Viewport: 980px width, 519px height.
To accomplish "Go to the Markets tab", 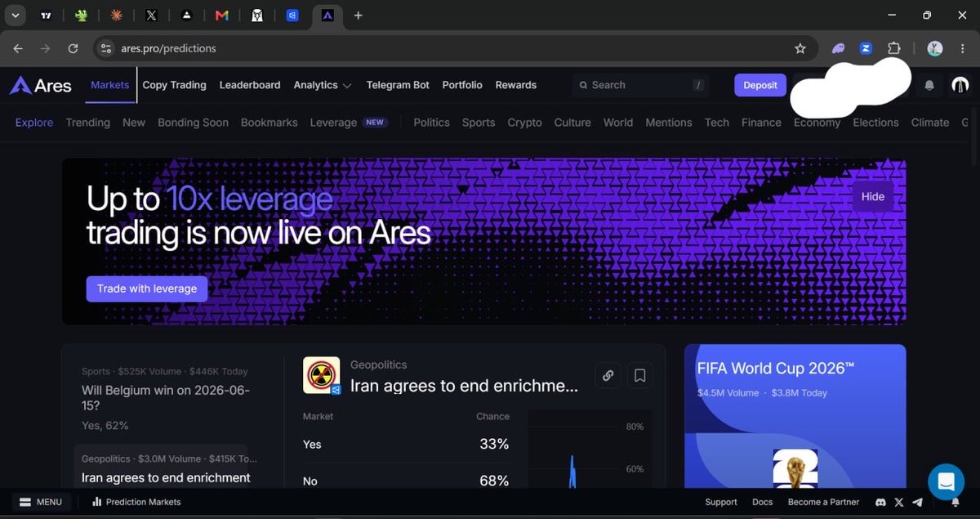I will tap(110, 85).
